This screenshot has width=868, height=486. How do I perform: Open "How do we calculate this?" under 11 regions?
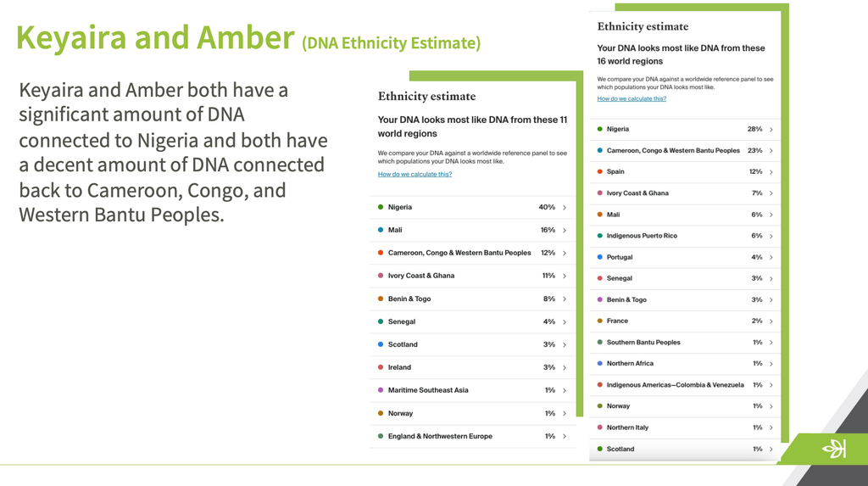point(415,174)
